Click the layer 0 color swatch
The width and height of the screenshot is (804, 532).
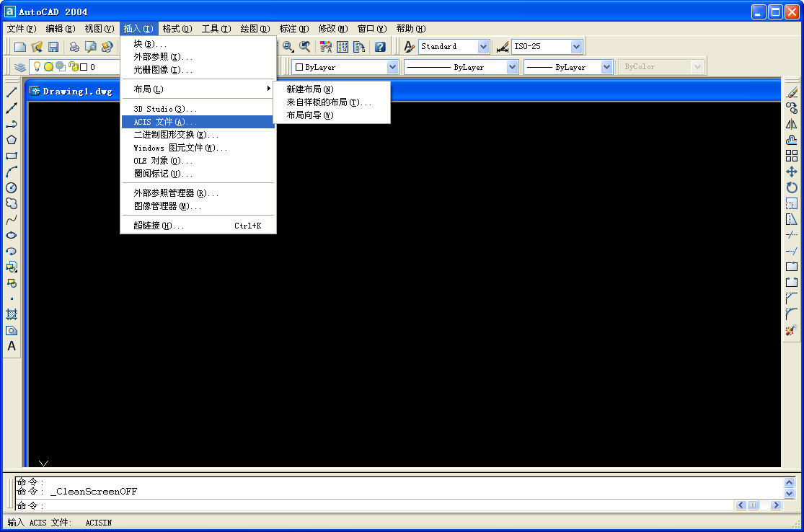[84, 67]
